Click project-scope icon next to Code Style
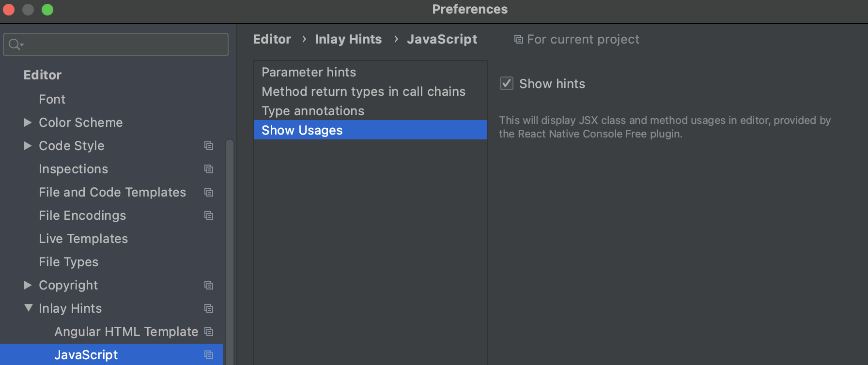The image size is (868, 365). (209, 146)
